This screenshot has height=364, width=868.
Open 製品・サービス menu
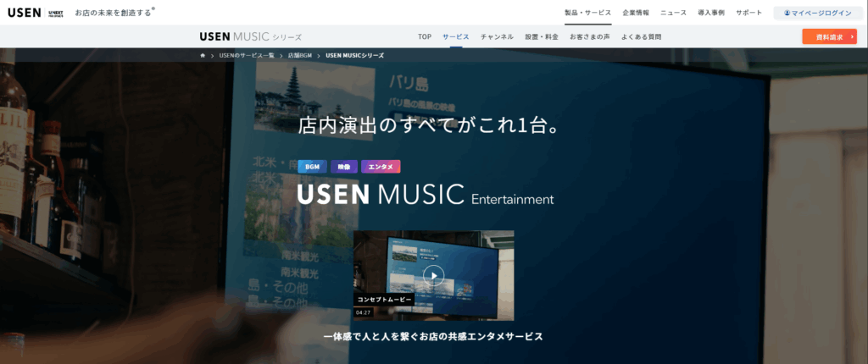tap(588, 13)
